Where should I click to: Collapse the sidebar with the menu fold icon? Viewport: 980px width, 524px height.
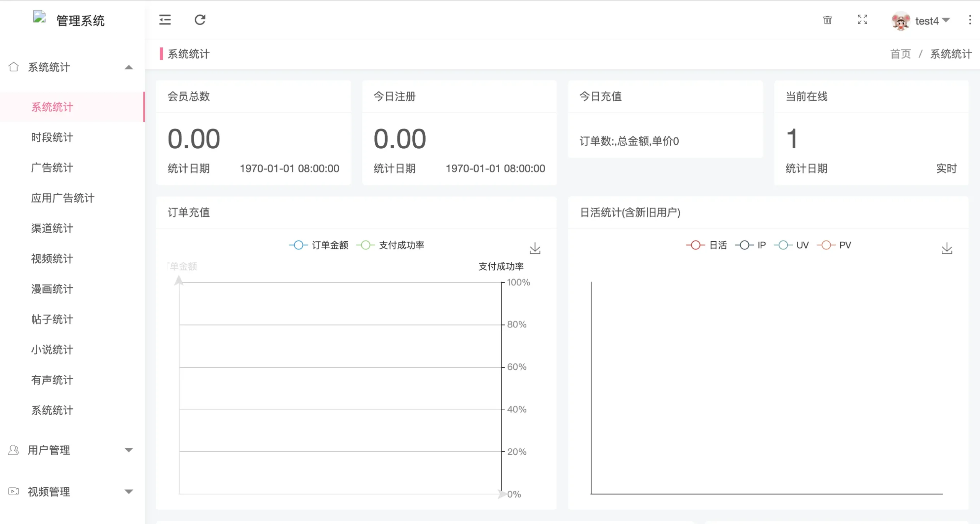165,20
